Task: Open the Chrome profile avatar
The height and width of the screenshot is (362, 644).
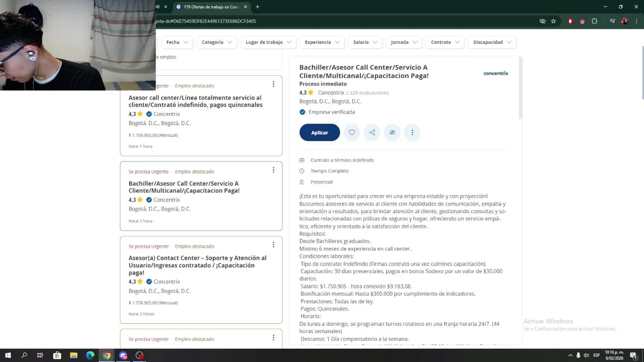Action: (x=624, y=21)
